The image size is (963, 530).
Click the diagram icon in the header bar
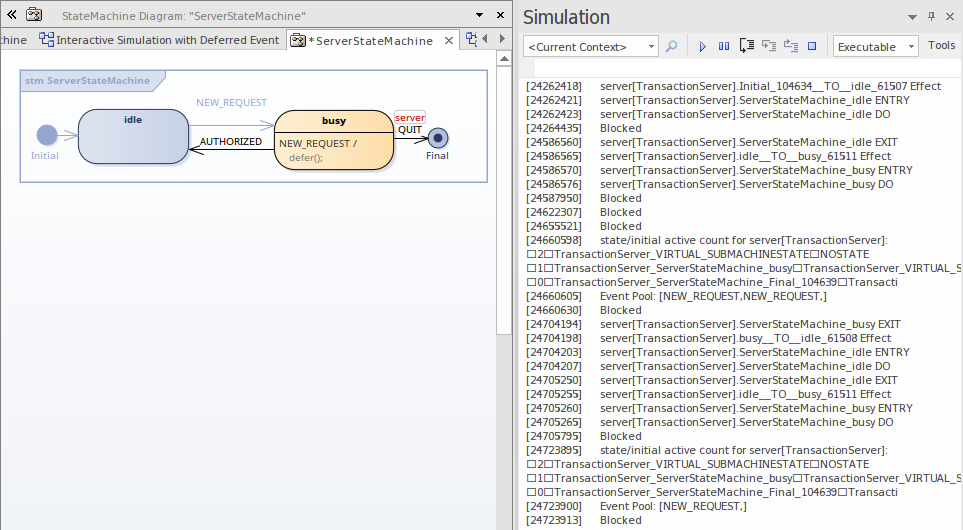pos(34,15)
